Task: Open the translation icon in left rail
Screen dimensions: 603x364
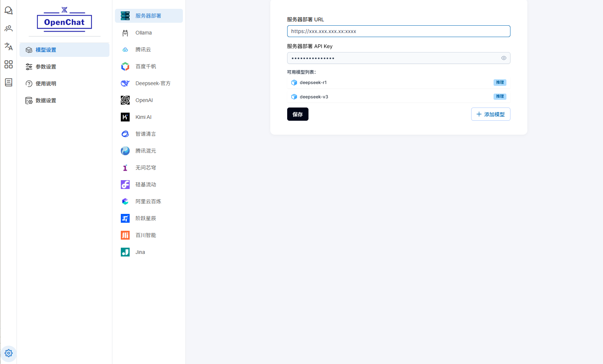Action: point(8,46)
